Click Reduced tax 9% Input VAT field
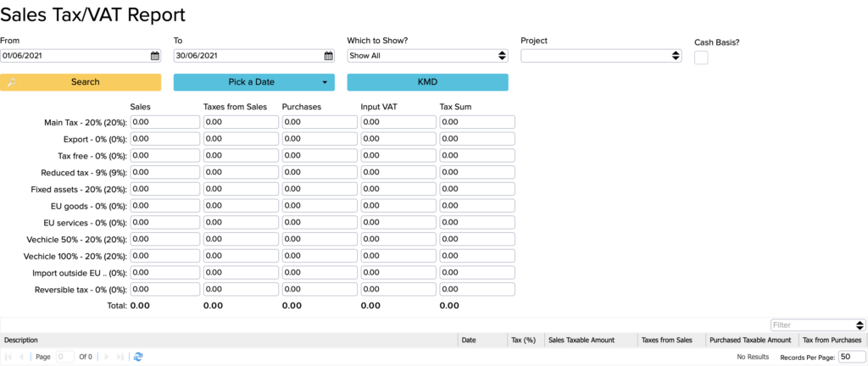Screen dimensions: 868x366 [398, 173]
